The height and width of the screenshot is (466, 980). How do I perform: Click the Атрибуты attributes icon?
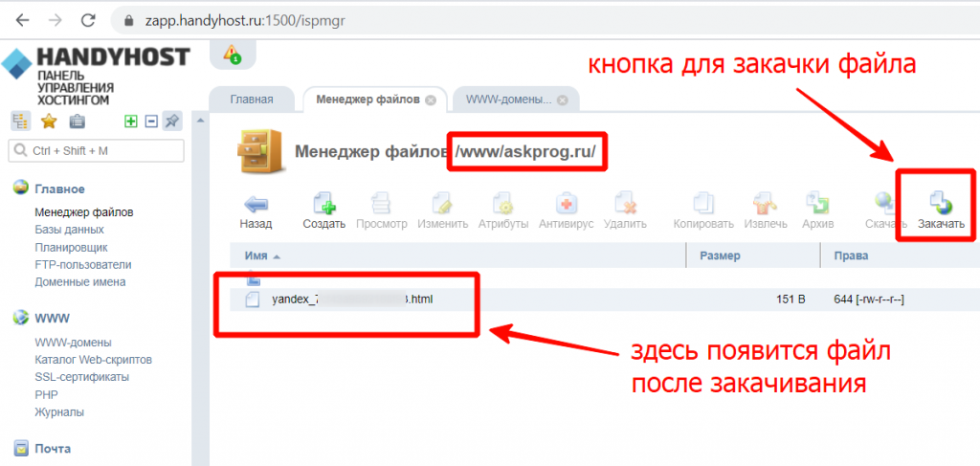click(503, 203)
